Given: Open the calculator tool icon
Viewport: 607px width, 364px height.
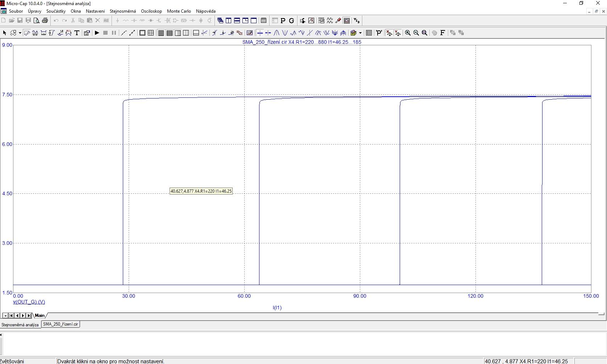Looking at the screenshot, I should click(x=264, y=21).
